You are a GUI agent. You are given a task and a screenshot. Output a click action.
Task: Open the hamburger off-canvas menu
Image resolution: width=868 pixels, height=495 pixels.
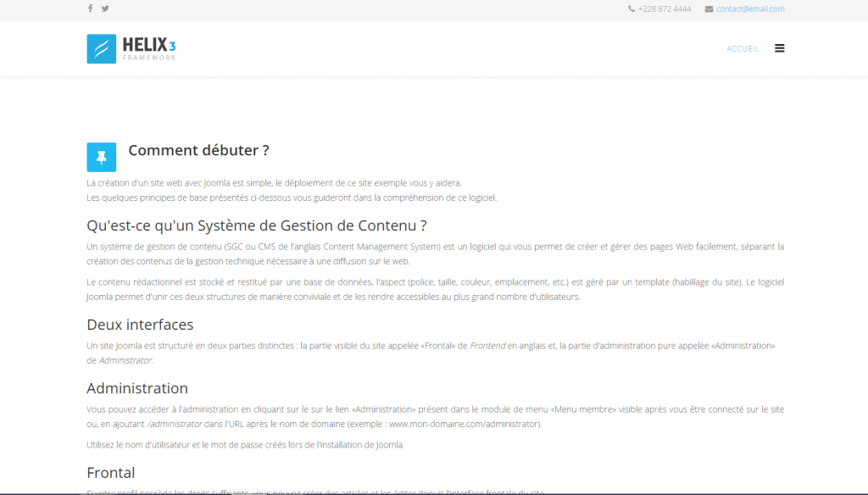tap(779, 48)
